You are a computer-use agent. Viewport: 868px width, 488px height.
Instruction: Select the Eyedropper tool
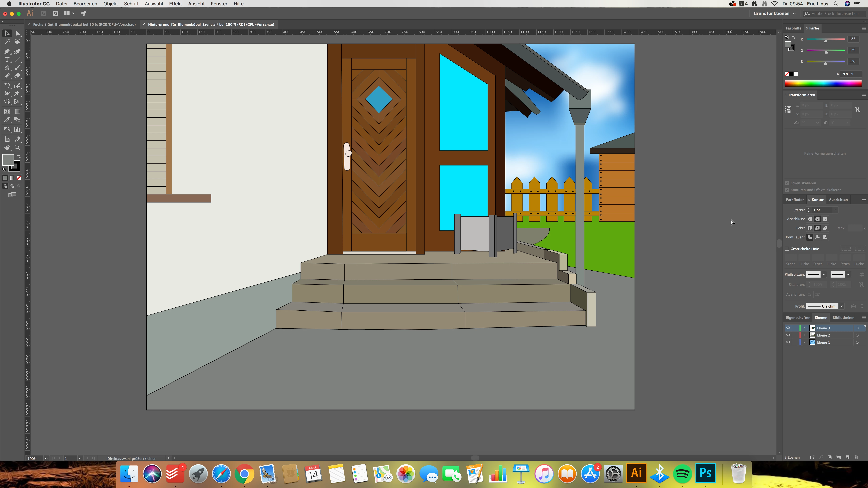coord(7,120)
